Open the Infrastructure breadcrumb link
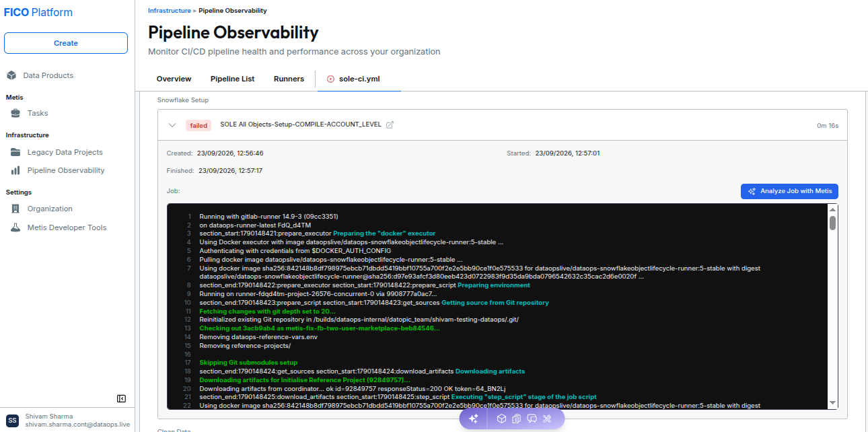 [x=169, y=11]
